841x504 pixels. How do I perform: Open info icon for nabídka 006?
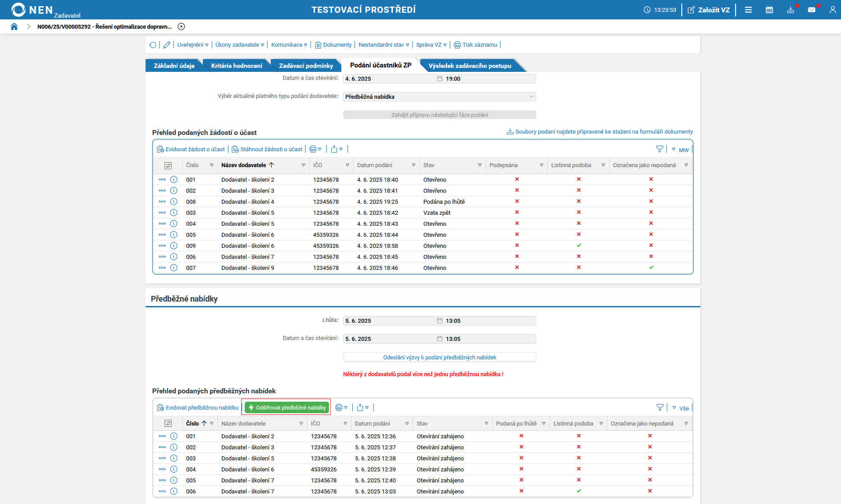click(x=174, y=491)
